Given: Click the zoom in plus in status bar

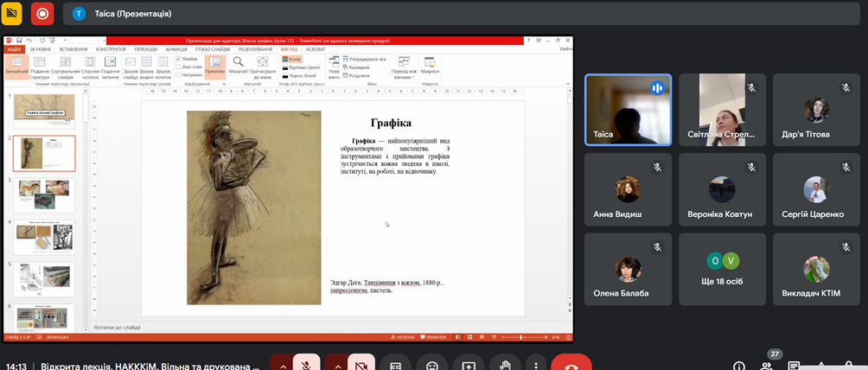Looking at the screenshot, I should (546, 337).
